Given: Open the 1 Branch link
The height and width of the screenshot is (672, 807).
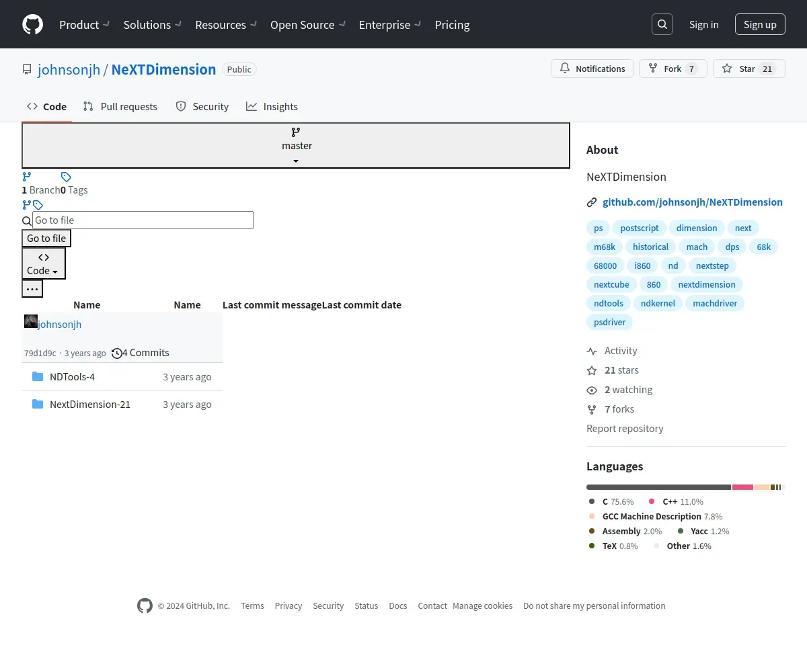Looking at the screenshot, I should 41,190.
